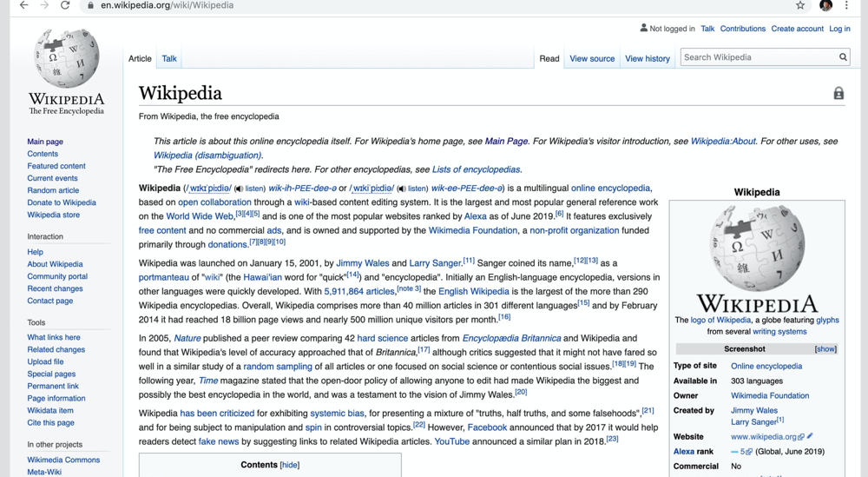Screen dimensions: 868x477
Task: Open Current events sidebar link
Action: (53, 178)
